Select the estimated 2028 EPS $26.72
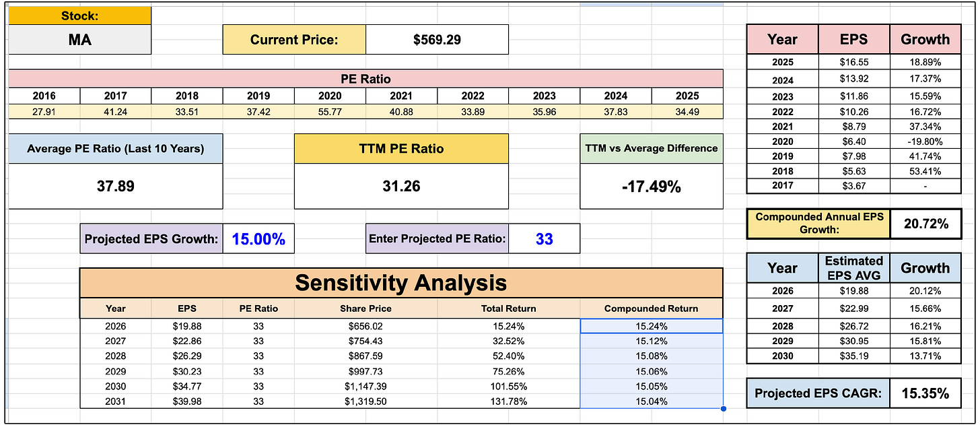This screenshot has height=425, width=980. coord(854,326)
